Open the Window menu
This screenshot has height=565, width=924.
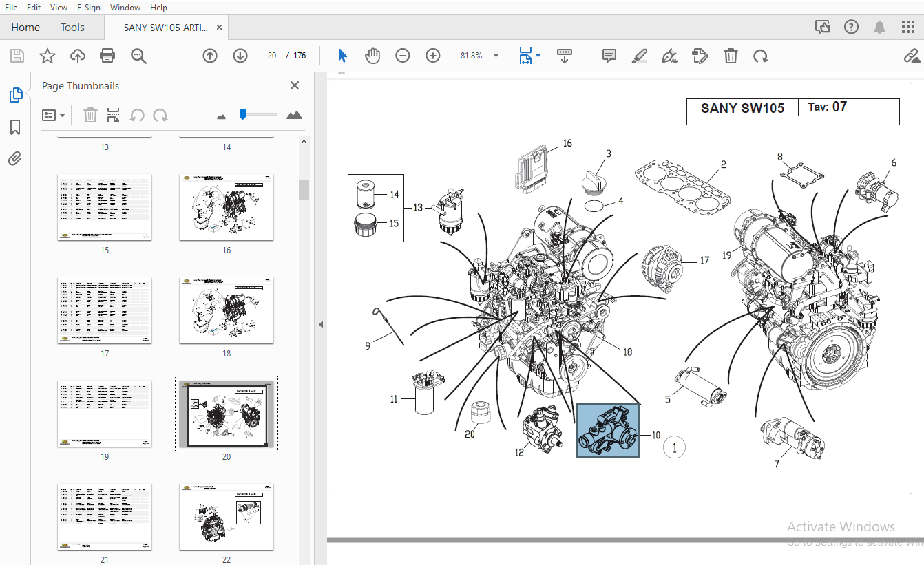125,8
